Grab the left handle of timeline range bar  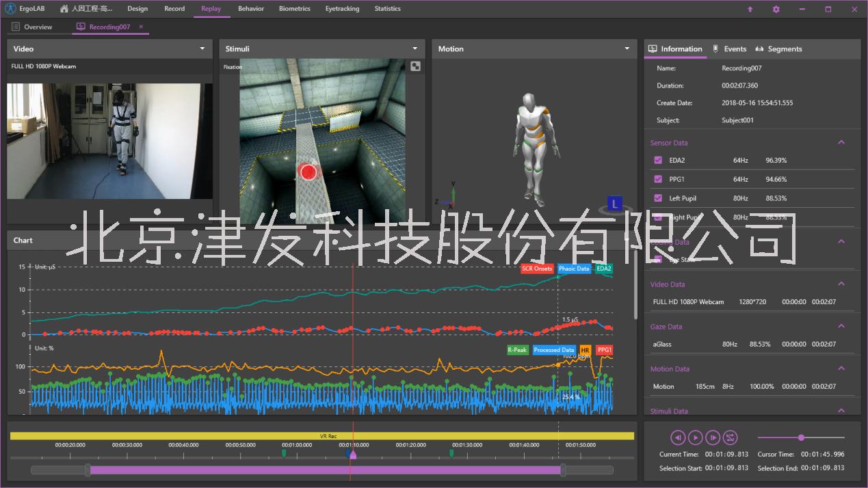click(x=88, y=470)
